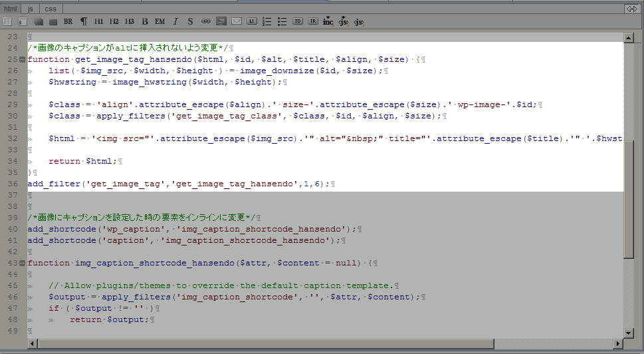The height and width of the screenshot is (354, 644).
Task: Click the mail envelope icon
Action: [236, 21]
